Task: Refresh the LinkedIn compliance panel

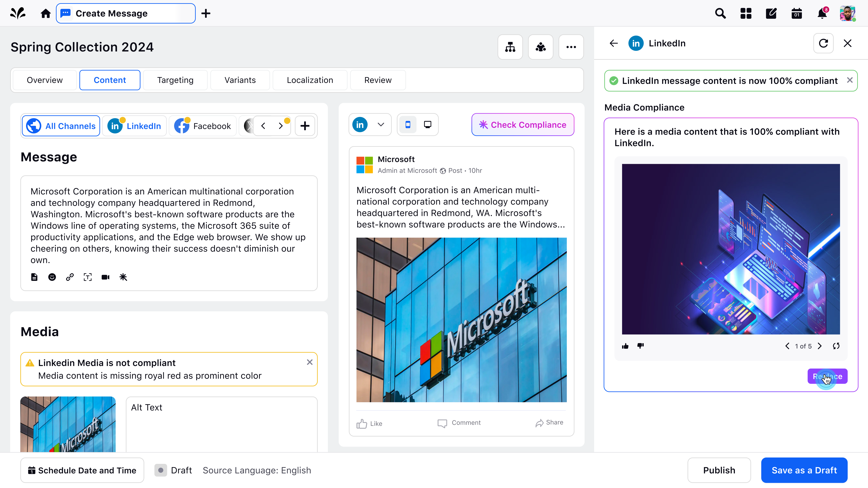Action: (823, 43)
